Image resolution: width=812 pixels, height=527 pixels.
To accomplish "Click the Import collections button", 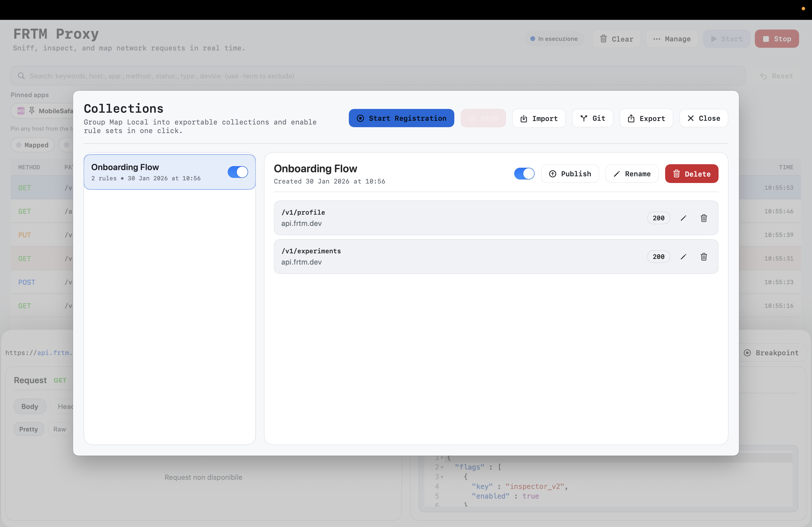I will click(539, 118).
